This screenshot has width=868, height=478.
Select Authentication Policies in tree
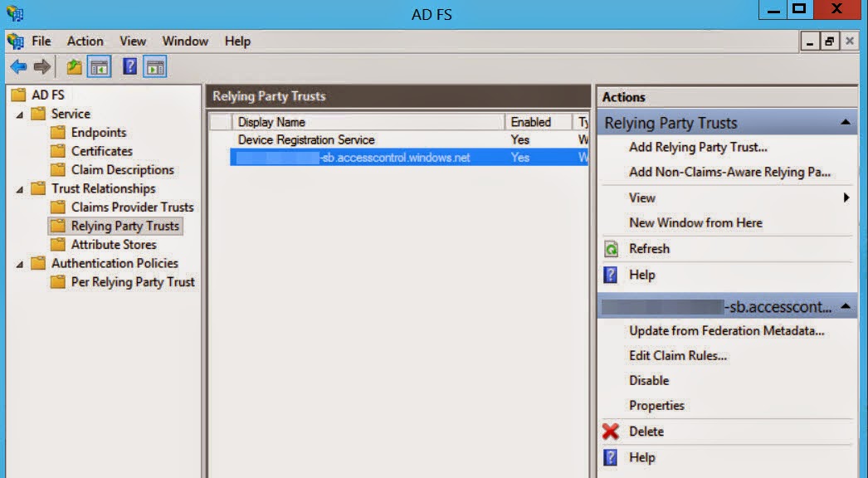point(115,263)
